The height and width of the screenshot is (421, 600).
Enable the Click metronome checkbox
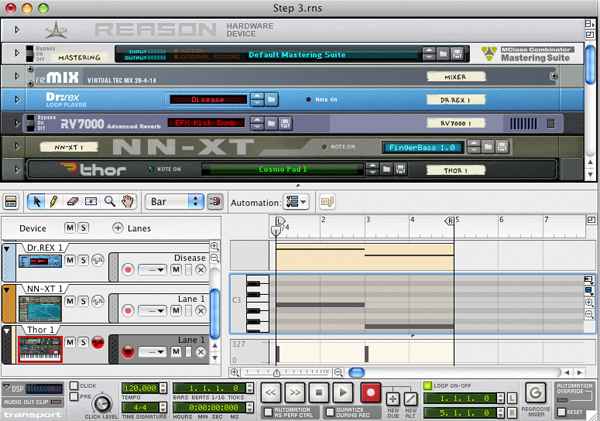(74, 385)
